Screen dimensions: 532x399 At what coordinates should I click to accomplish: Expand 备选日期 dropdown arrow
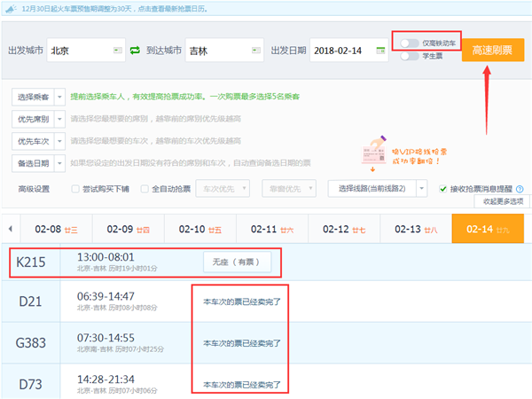click(x=59, y=163)
